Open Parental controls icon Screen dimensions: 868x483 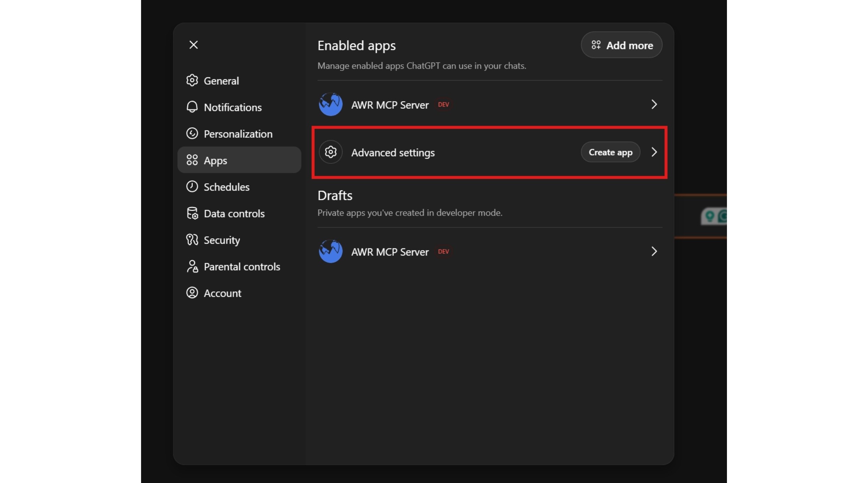click(x=192, y=266)
